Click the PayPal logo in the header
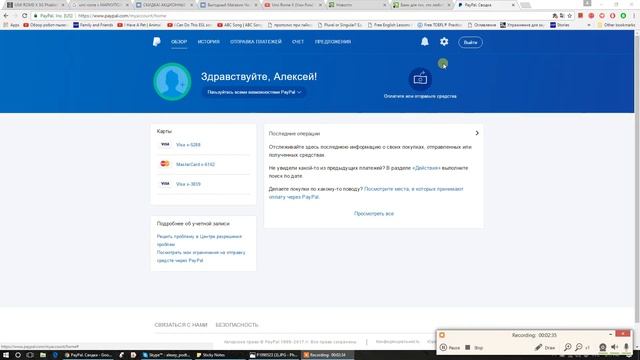 pyautogui.click(x=157, y=42)
